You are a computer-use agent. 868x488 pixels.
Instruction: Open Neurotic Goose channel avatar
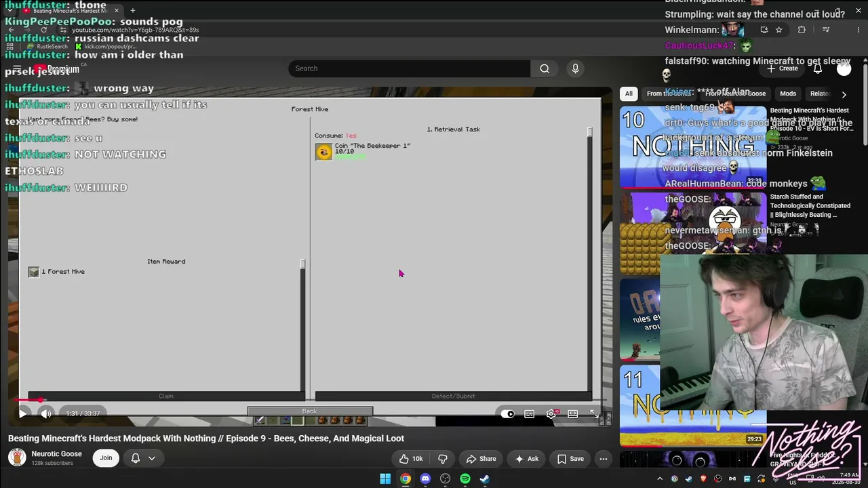(17, 457)
